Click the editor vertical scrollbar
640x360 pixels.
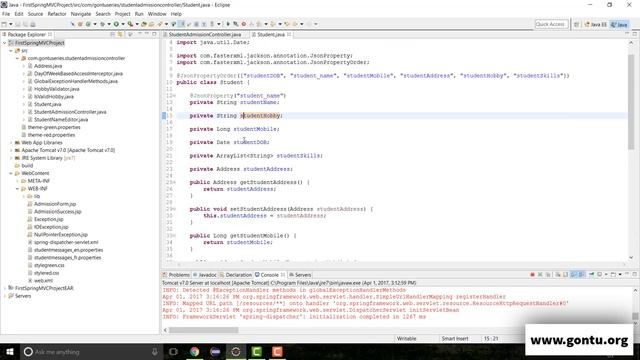(631, 102)
